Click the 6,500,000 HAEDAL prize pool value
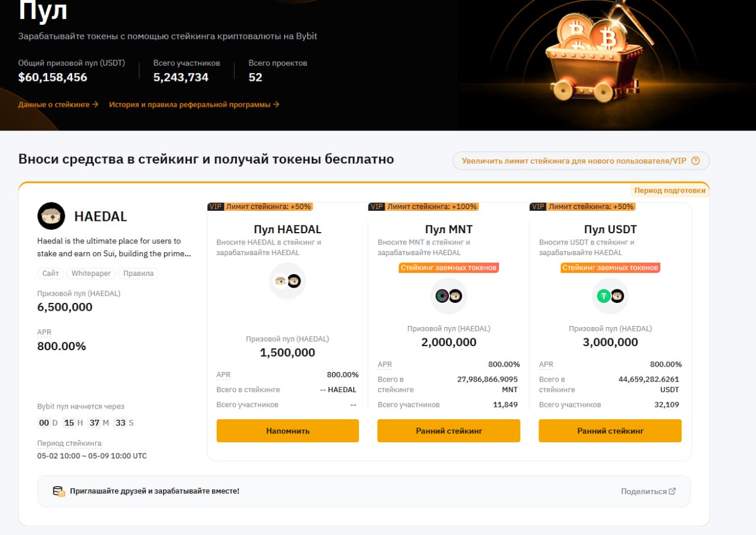 (65, 307)
